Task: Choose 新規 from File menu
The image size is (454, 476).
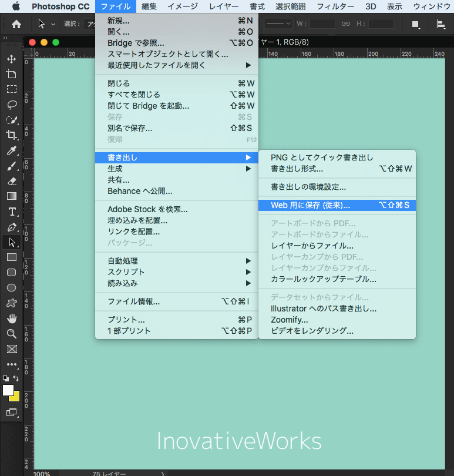Action: 177,21
